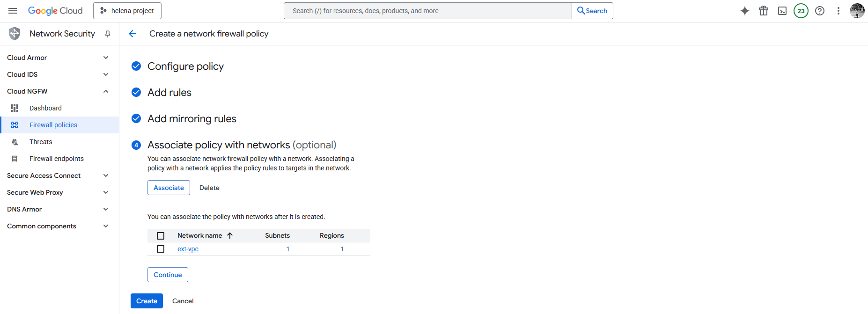Select all networks header checkbox
Image resolution: width=868 pixels, height=314 pixels.
[x=161, y=236]
